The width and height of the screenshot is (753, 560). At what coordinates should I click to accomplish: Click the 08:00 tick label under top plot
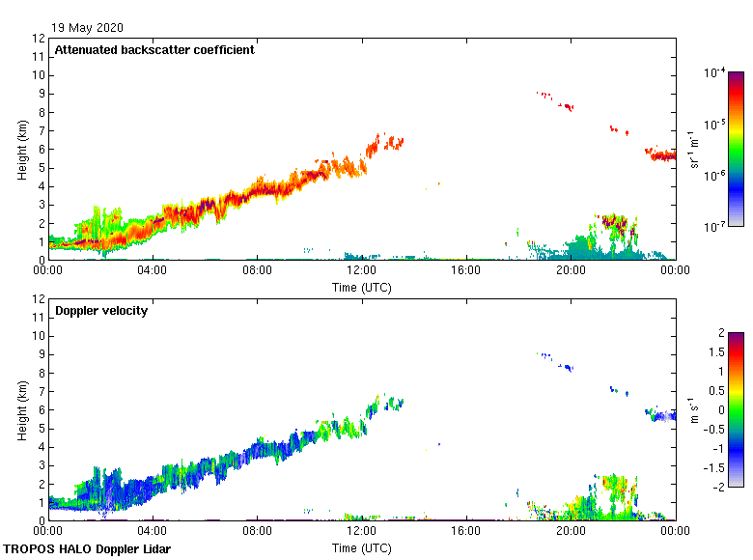[257, 271]
